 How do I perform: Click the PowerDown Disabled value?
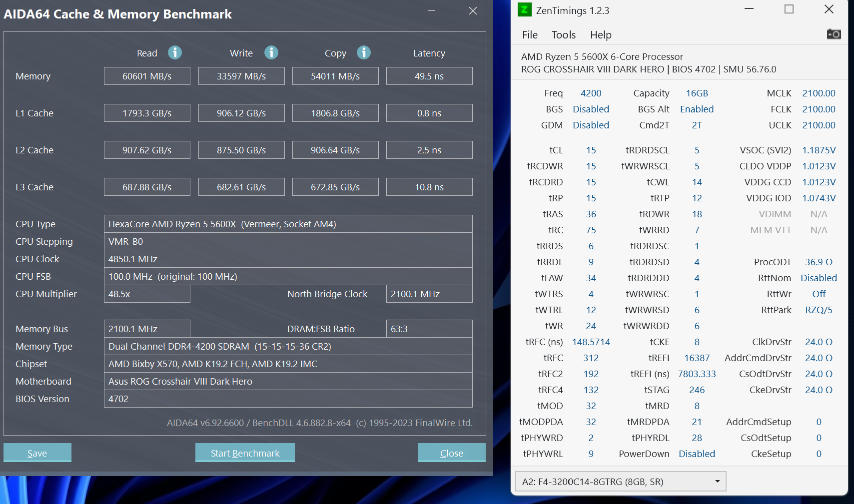(697, 454)
